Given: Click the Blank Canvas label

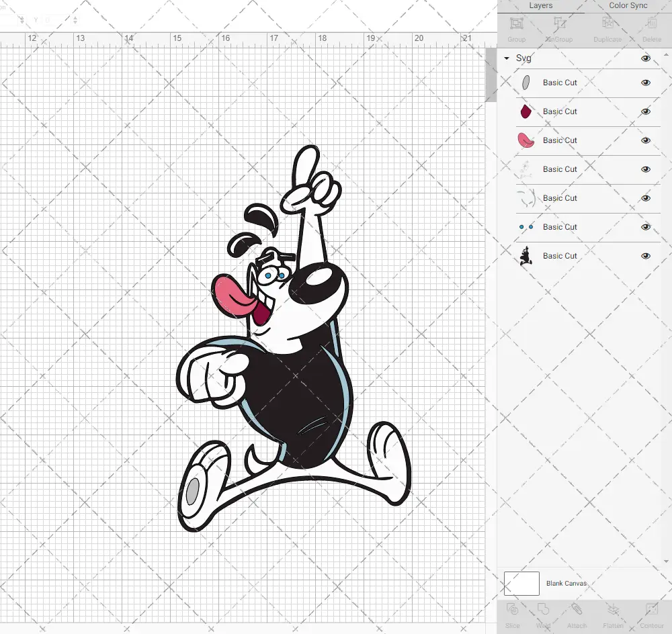Looking at the screenshot, I should pyautogui.click(x=566, y=584).
